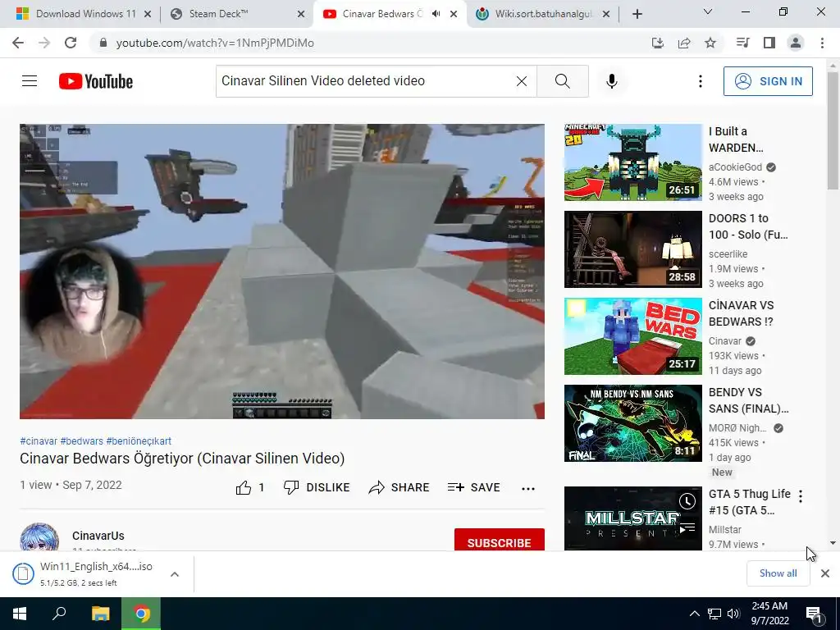Viewport: 840px width, 630px height.
Task: Open Chrome three-dot menu
Action: (822, 43)
